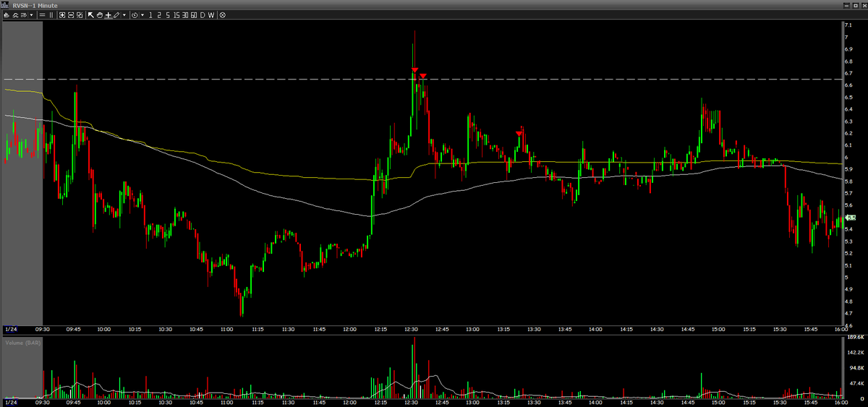Switch to the 30 minute timeframe
Screen dimensions: 868x407
[x=185, y=14]
